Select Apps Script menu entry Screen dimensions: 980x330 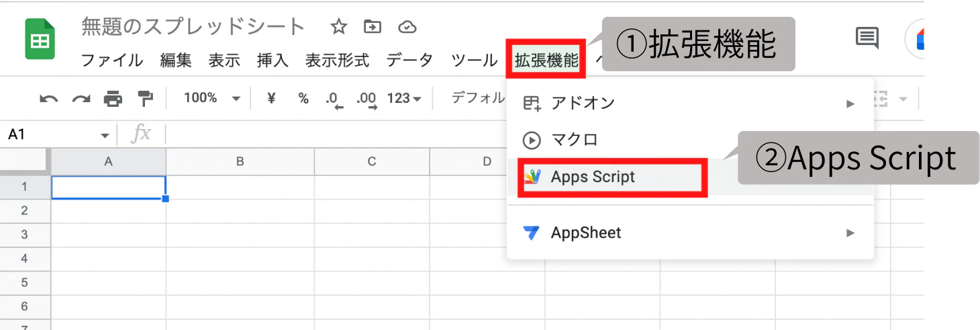[690, 177]
